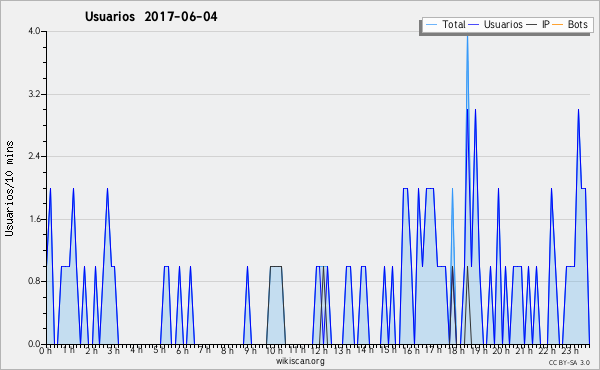Click the '12 h' x-axis label
Screen dimensions: 600x370
[x=320, y=351]
